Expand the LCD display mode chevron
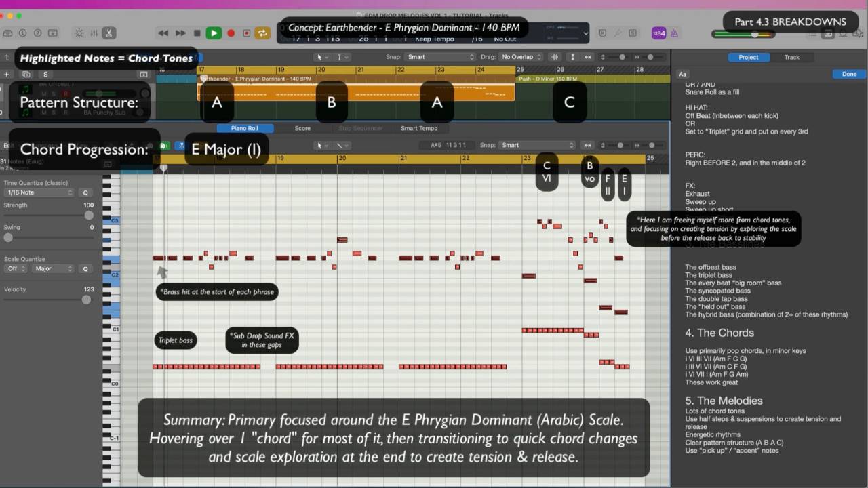 click(586, 33)
